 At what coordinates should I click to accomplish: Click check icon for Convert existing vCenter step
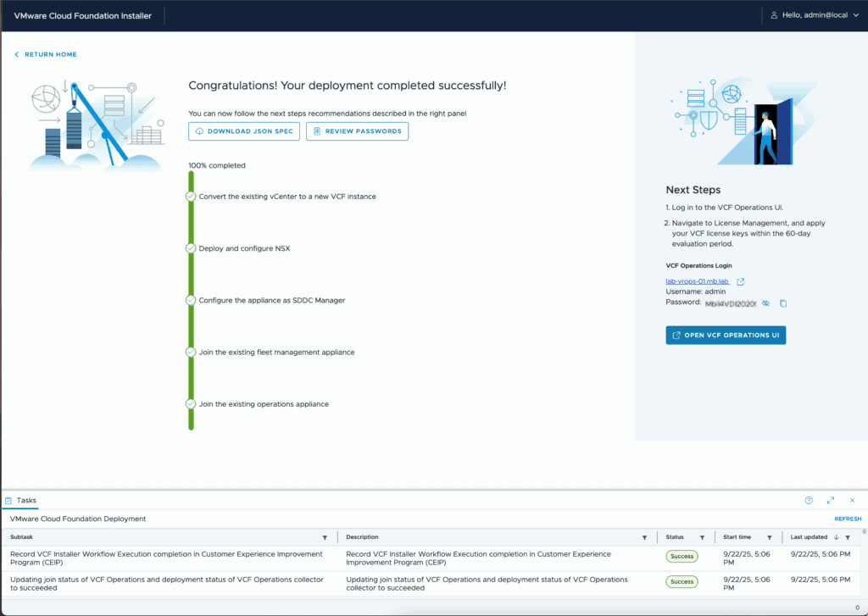pyautogui.click(x=191, y=197)
